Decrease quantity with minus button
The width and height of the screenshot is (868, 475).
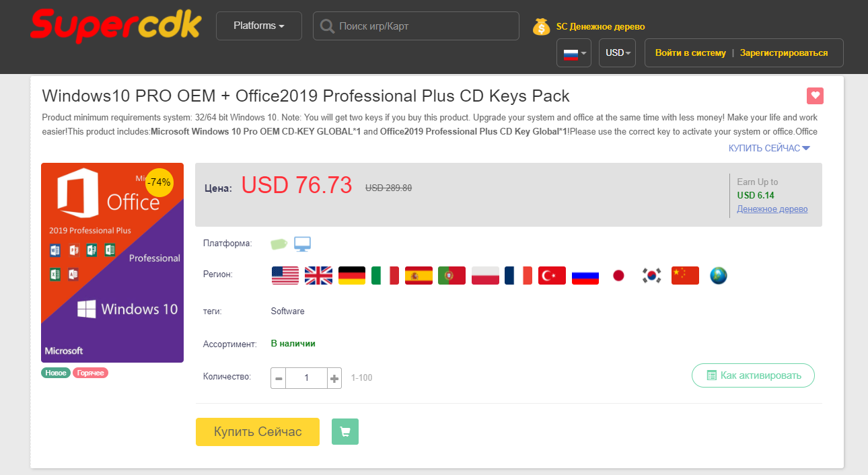point(279,378)
